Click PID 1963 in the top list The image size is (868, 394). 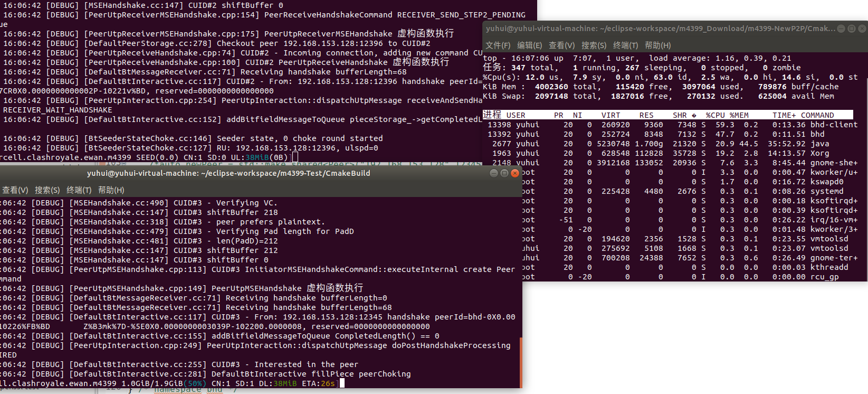point(501,153)
